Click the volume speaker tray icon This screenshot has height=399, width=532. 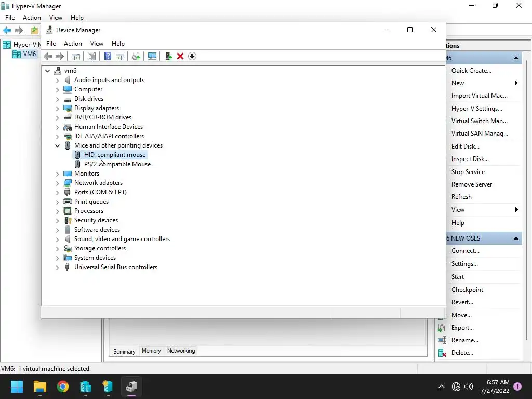pyautogui.click(x=469, y=387)
